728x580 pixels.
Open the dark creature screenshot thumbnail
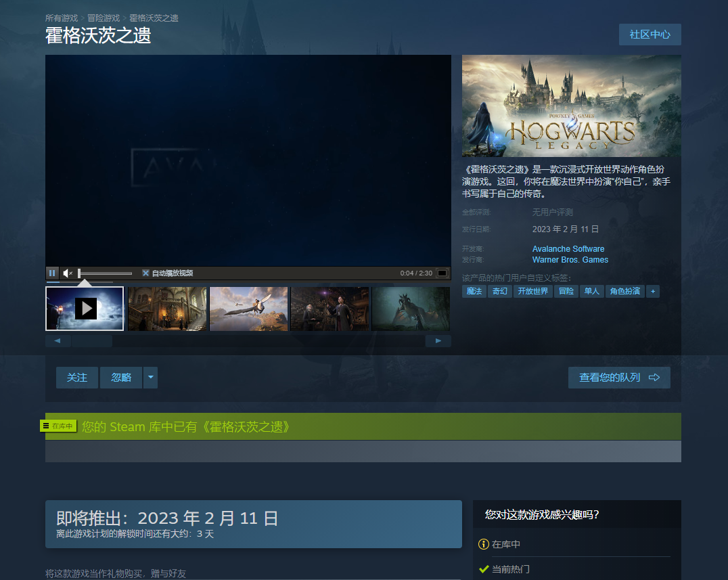[411, 309]
